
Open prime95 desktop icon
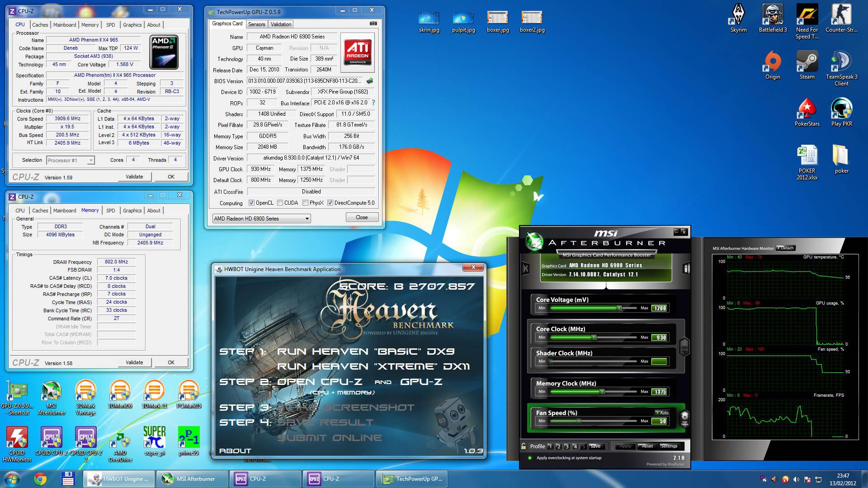click(x=189, y=441)
